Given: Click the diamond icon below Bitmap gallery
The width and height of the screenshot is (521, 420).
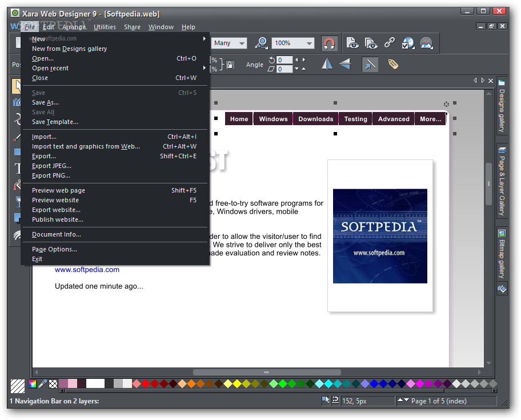Looking at the screenshot, I should coord(502,289).
